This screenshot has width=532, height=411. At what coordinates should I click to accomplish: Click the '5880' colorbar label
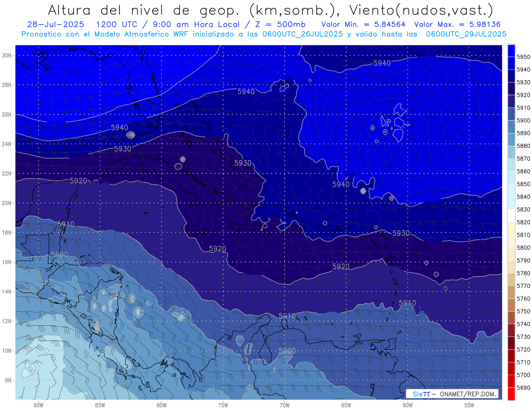pyautogui.click(x=524, y=146)
